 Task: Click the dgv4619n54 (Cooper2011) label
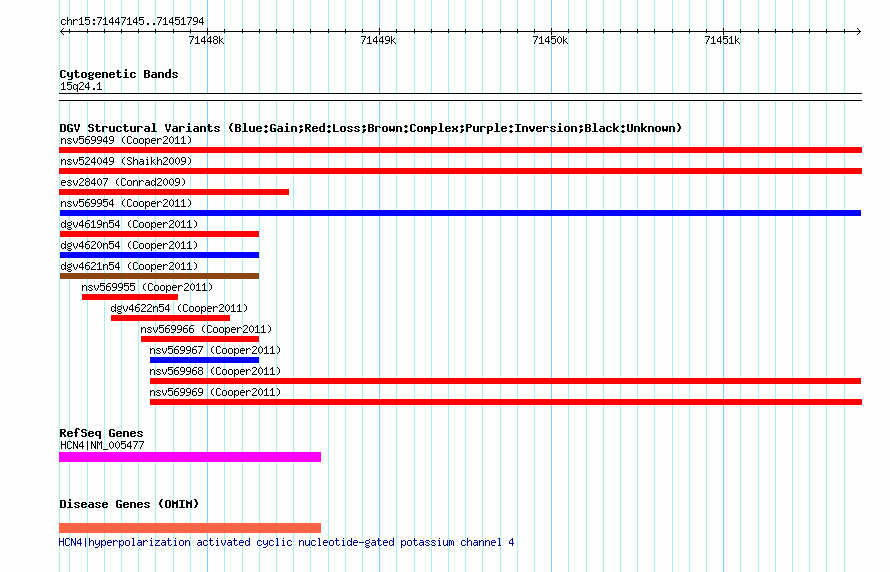(129, 224)
